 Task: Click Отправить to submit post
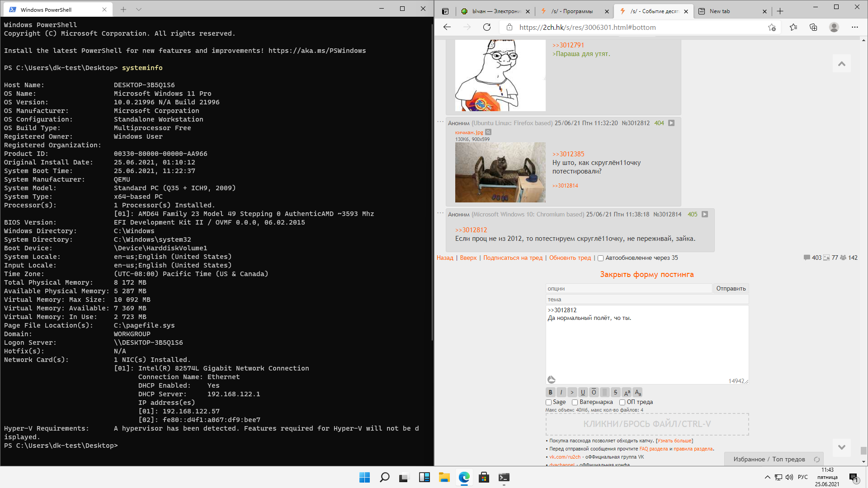point(731,288)
